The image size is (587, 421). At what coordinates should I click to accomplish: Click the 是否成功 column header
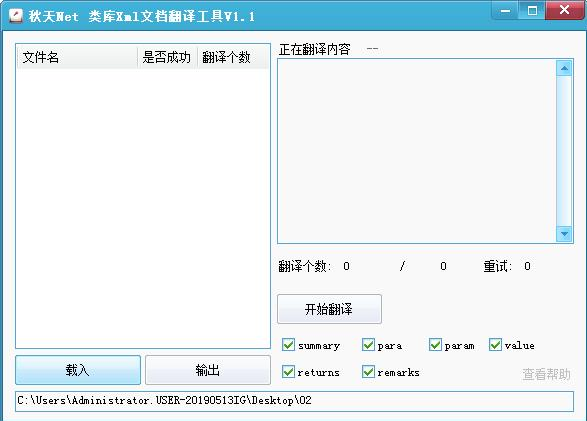(x=167, y=57)
